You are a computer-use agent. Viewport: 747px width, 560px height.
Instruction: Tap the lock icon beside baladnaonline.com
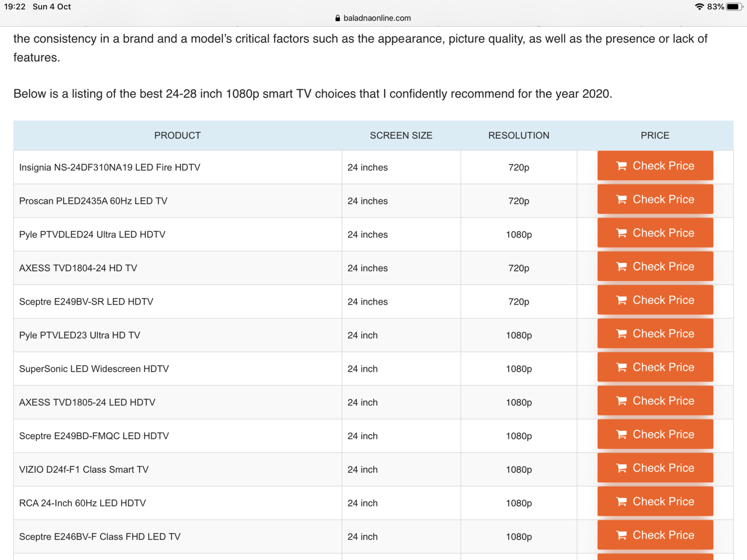(x=338, y=18)
